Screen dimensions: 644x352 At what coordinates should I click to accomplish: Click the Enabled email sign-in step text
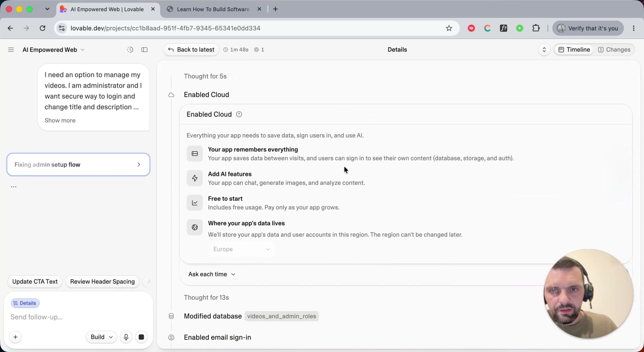[x=217, y=337]
